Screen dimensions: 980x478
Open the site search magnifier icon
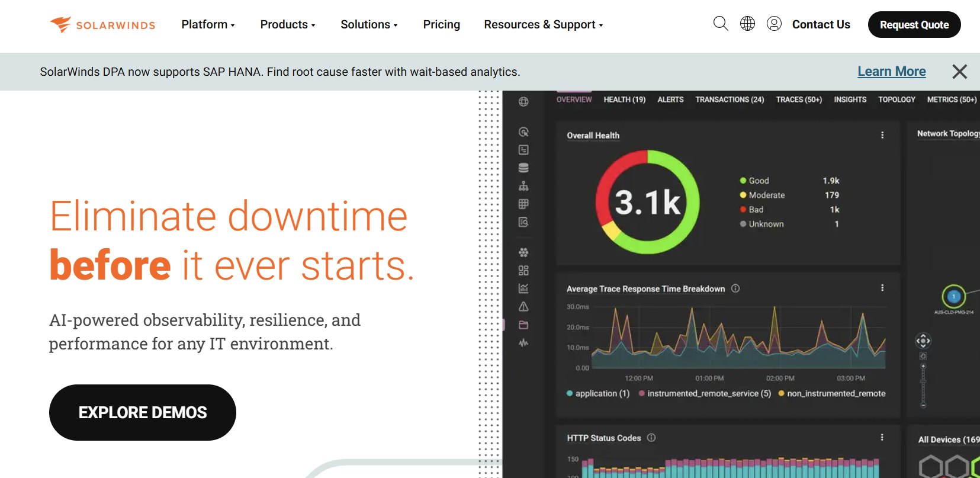point(721,24)
